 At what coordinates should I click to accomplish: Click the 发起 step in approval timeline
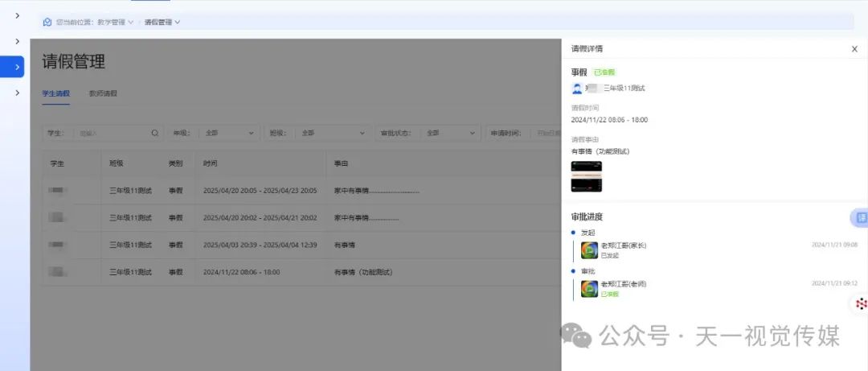click(588, 233)
